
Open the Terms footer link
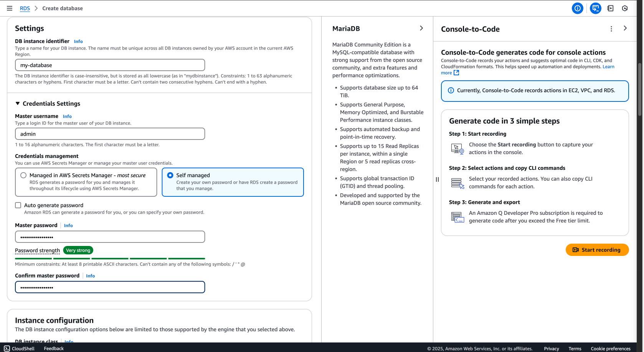pos(575,349)
